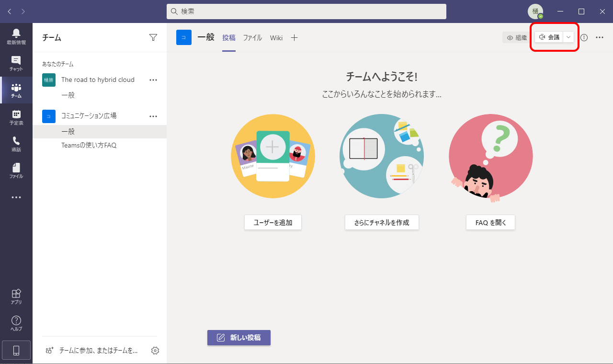Select the Teams (チーム) sidebar icon
The width and height of the screenshot is (613, 364).
[x=16, y=90]
